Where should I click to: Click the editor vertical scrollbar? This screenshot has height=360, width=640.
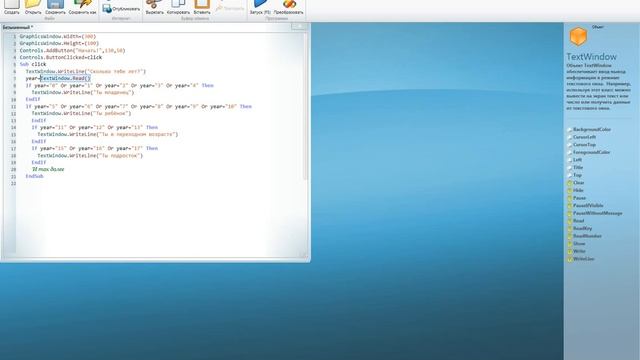pos(305,106)
